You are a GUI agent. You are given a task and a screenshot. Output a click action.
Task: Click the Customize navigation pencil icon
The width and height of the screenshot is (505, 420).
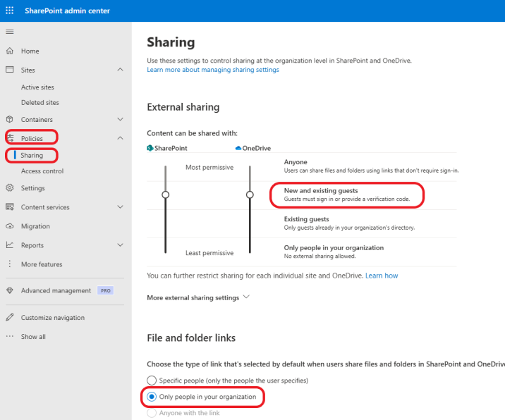(x=10, y=317)
